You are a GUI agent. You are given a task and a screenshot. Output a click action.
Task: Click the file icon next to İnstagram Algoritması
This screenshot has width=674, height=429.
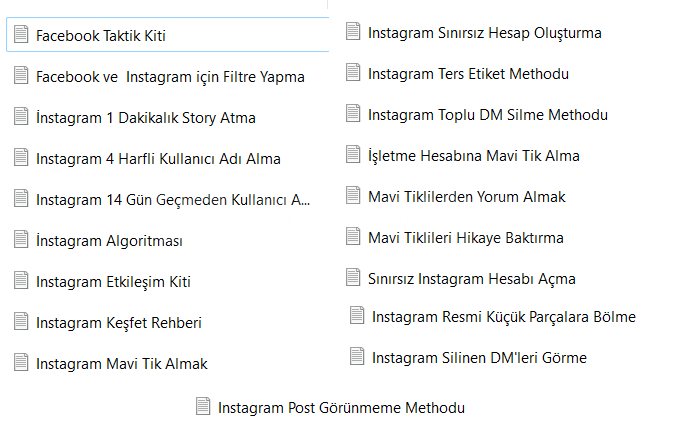pyautogui.click(x=21, y=240)
